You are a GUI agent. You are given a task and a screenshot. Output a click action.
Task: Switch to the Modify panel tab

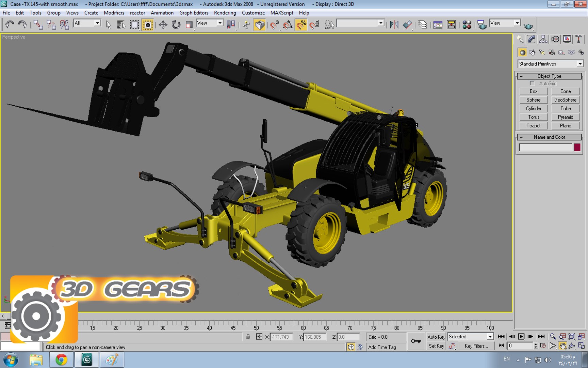click(x=532, y=39)
